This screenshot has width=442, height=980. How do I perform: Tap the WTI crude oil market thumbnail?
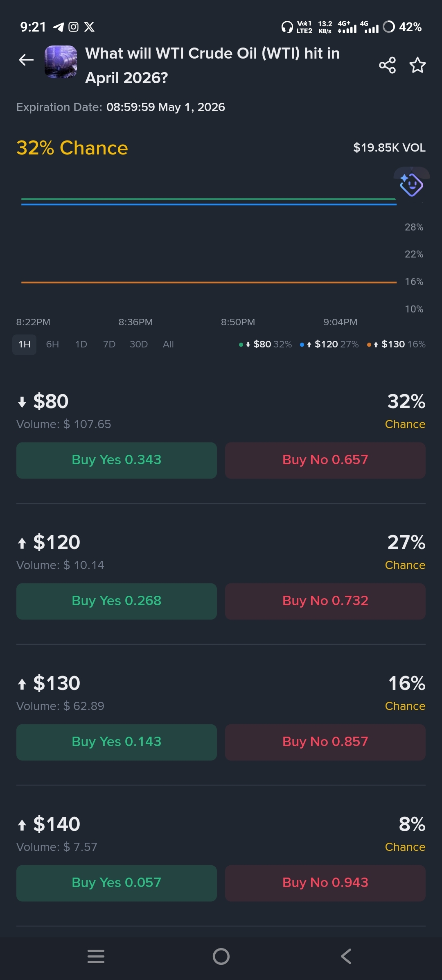click(61, 62)
